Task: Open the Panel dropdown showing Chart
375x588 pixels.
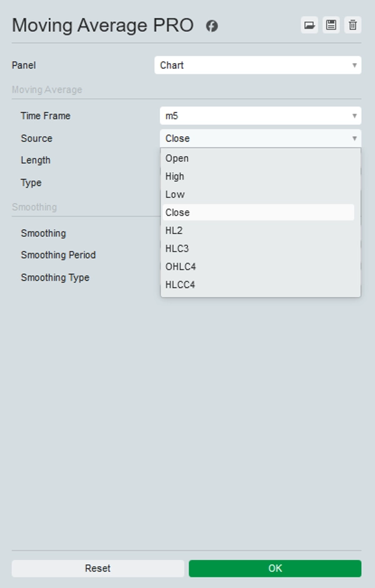Action: click(x=257, y=65)
